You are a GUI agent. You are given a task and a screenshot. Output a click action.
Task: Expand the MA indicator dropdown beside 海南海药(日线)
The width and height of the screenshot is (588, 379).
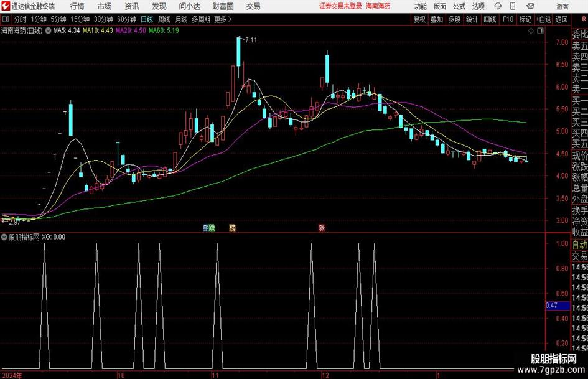(x=48, y=30)
